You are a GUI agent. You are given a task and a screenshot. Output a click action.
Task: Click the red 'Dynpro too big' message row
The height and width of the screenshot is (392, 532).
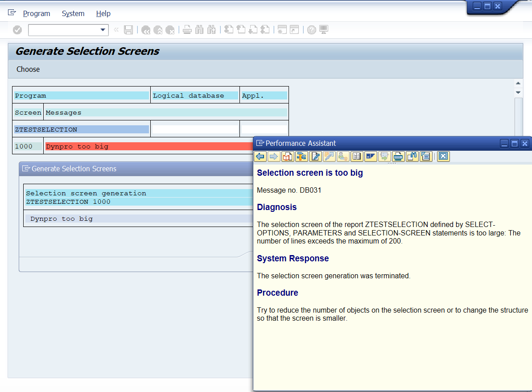(149, 146)
